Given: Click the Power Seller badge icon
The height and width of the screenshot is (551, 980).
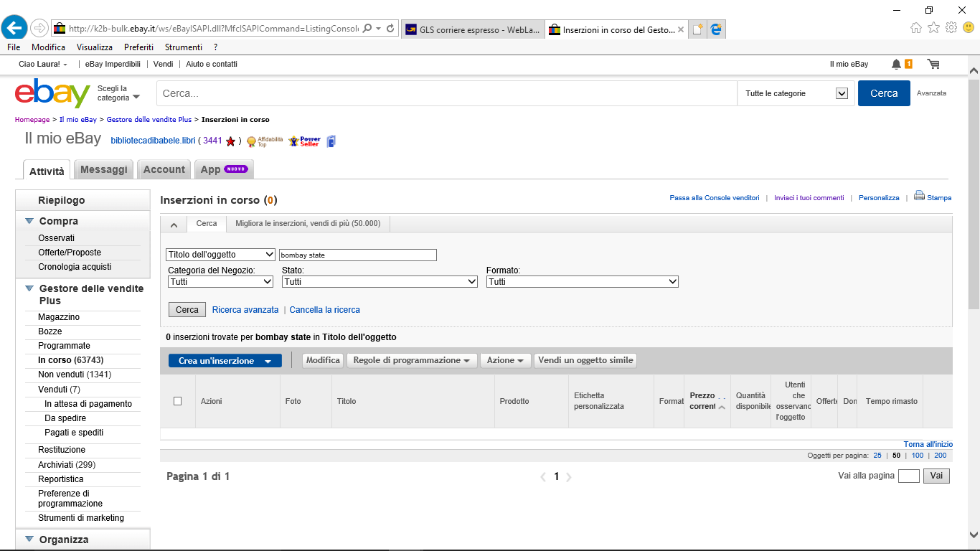Looking at the screenshot, I should (305, 141).
